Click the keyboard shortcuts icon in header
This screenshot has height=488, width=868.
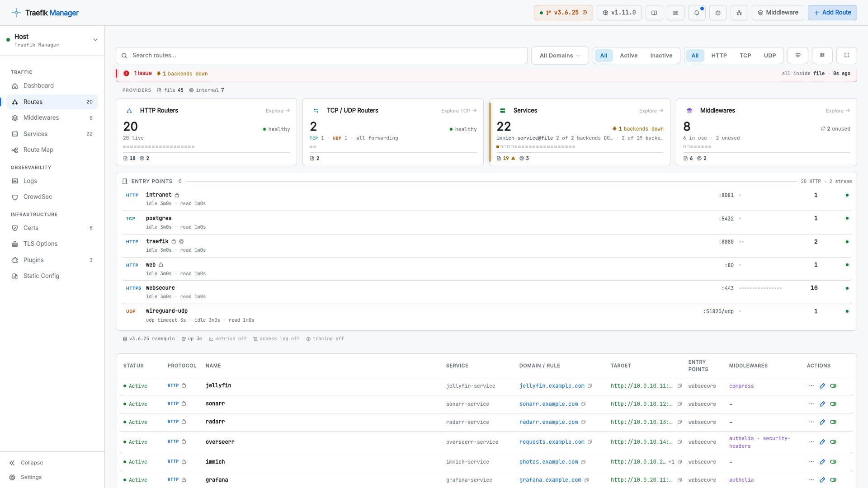[x=675, y=13]
